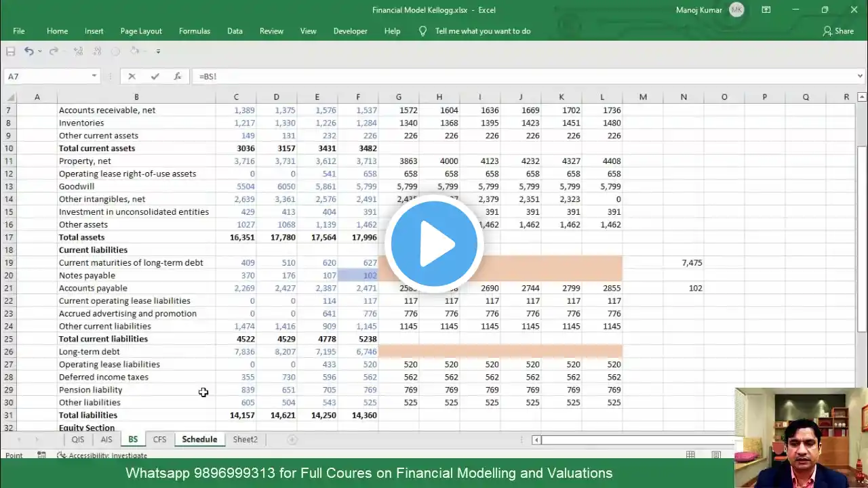Click the Undo arrow icon
The height and width of the screenshot is (488, 868).
[x=28, y=51]
